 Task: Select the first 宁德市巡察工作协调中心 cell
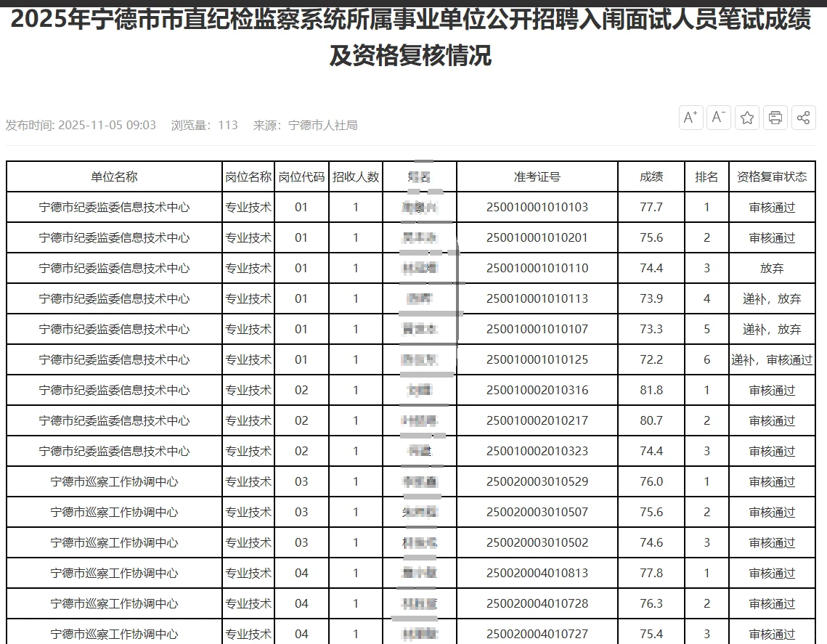115,481
